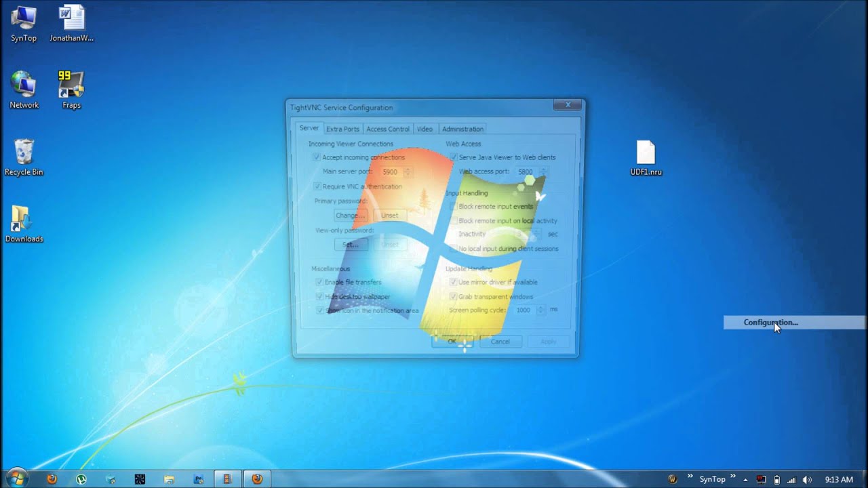Screen dimensions: 868x488
Task: Adjust Screen polling cycle spinner
Action: coord(540,310)
